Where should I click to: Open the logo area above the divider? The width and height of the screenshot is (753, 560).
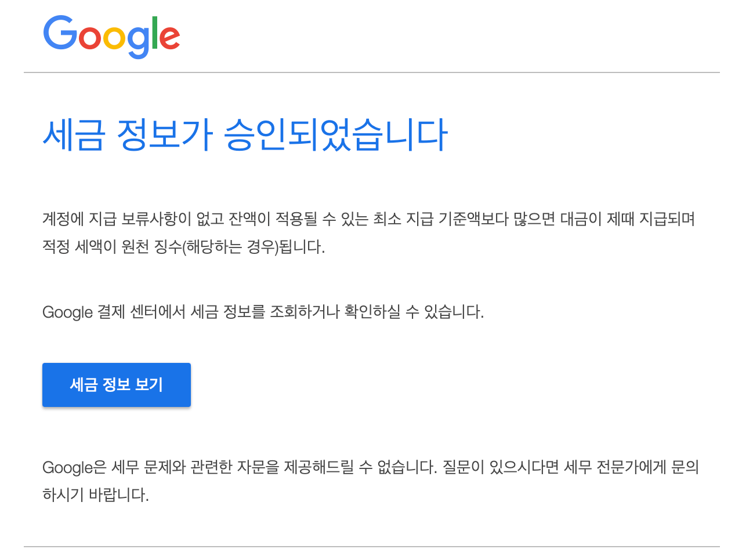pos(110,36)
